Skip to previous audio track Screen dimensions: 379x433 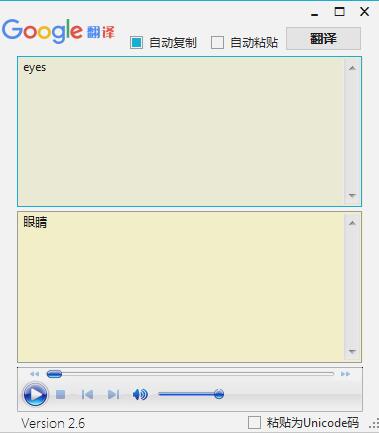coord(87,395)
